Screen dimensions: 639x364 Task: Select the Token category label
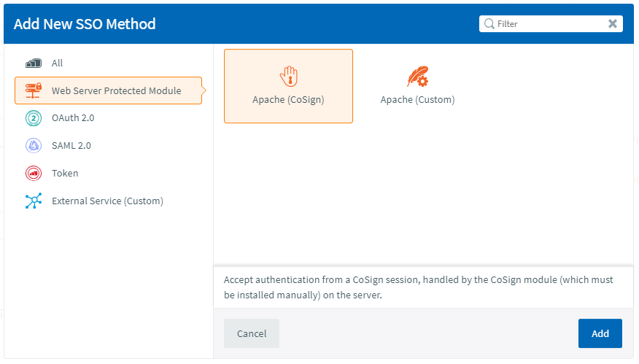(65, 174)
